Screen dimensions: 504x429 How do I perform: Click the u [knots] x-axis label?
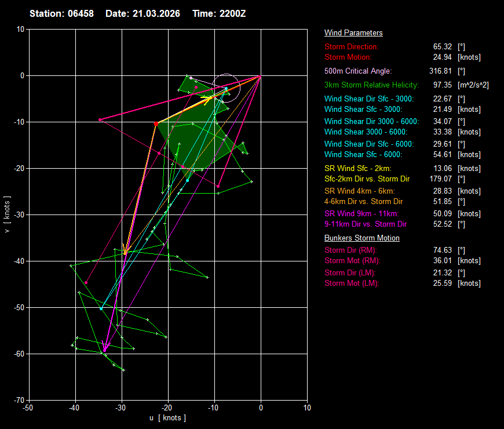(x=168, y=418)
